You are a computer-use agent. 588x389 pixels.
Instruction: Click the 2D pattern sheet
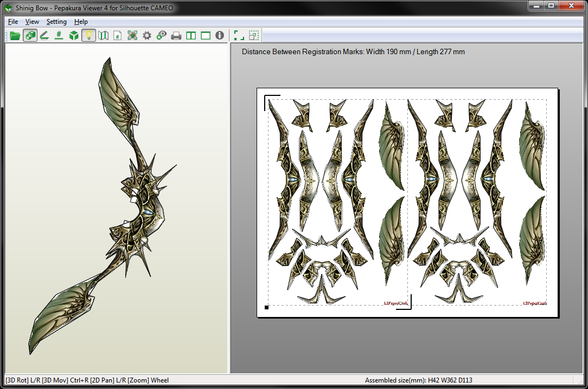click(x=407, y=203)
